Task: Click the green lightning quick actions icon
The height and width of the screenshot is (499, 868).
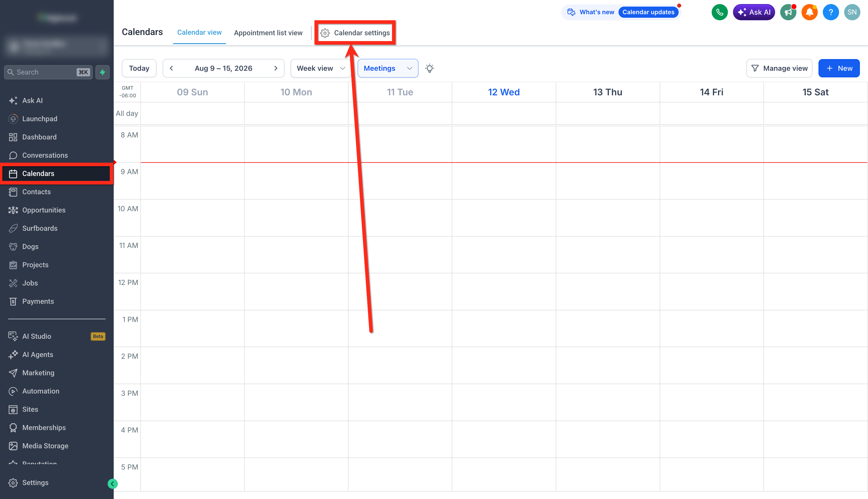Action: (103, 72)
